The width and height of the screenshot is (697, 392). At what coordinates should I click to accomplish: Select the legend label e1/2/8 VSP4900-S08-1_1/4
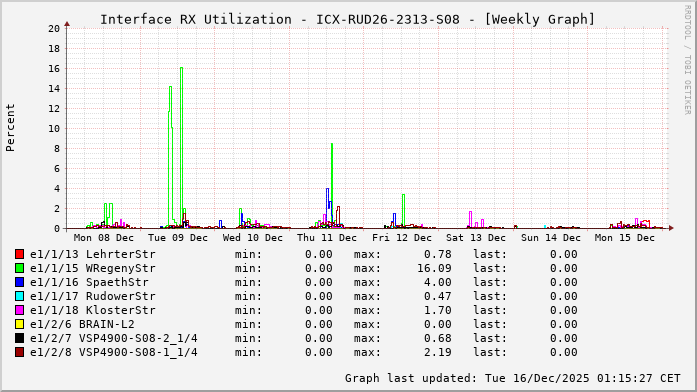pos(114,352)
